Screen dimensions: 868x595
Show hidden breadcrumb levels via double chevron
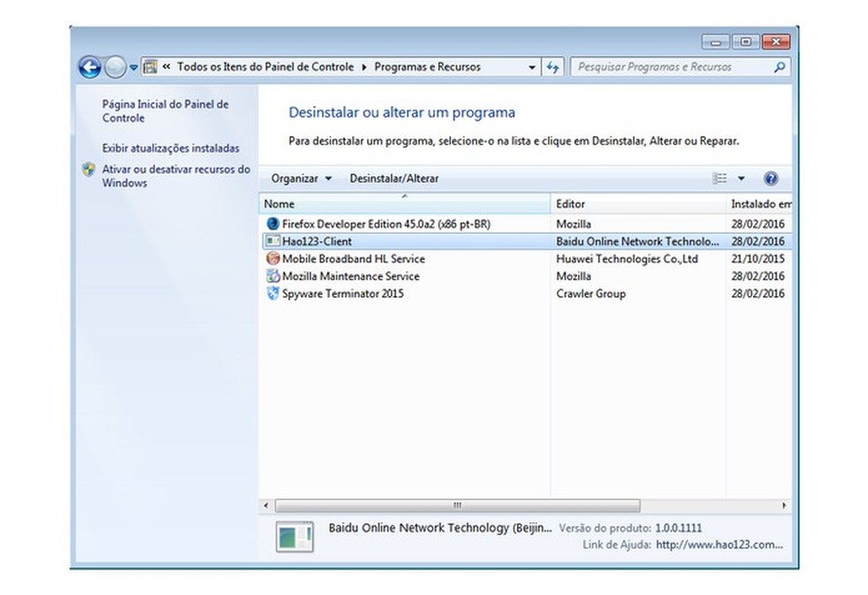pos(166,66)
